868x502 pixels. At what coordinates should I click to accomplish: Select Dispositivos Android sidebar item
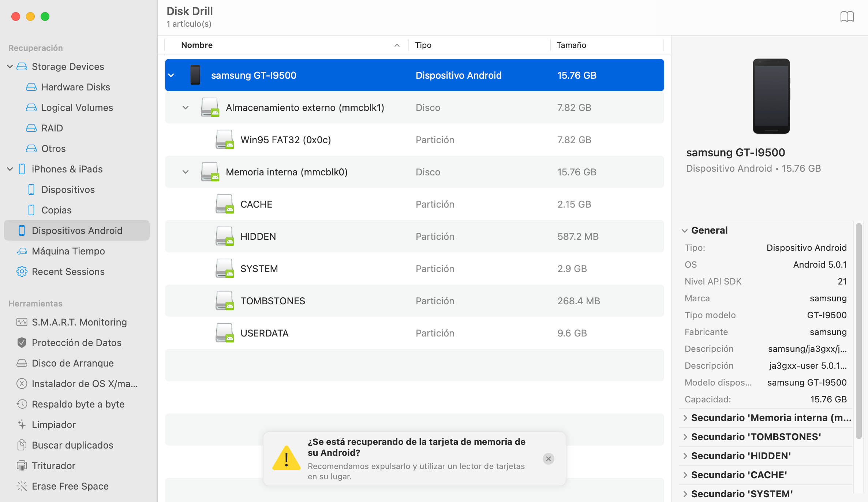[77, 230]
